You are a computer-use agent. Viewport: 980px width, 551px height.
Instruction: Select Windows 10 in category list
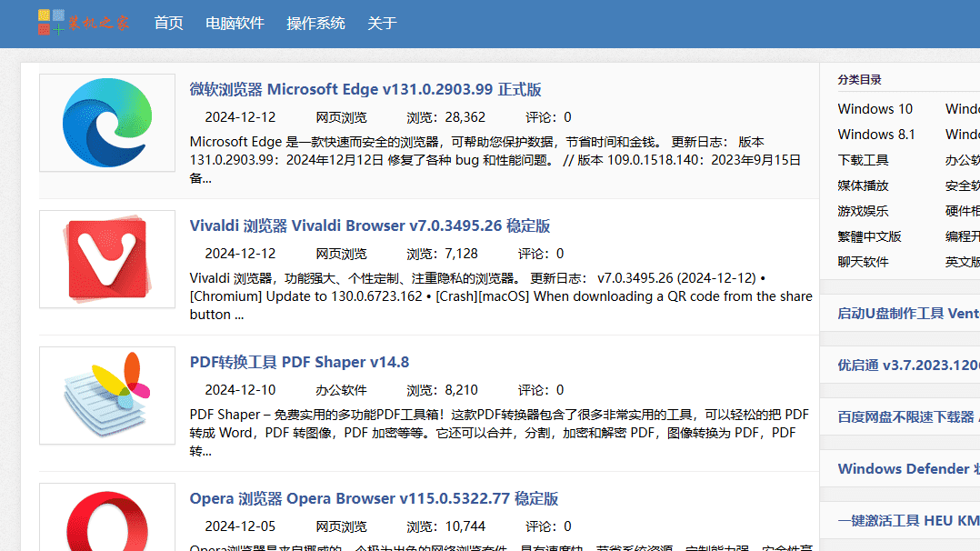(875, 109)
